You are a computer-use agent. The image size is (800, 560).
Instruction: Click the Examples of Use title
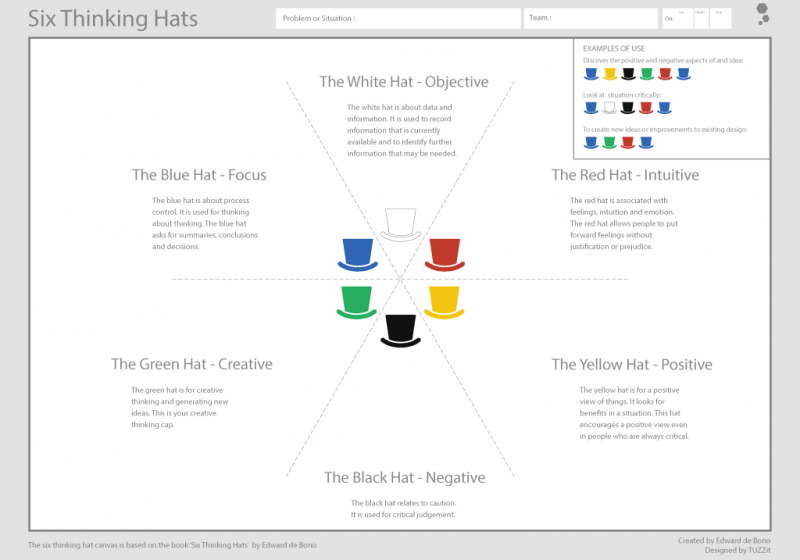click(614, 48)
